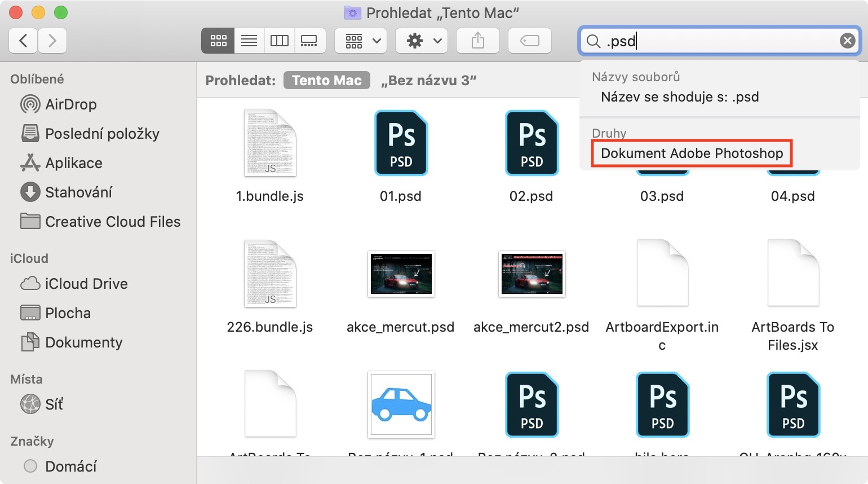The width and height of the screenshot is (868, 484).
Task: Click the Aplikace sidebar icon
Action: (30, 163)
